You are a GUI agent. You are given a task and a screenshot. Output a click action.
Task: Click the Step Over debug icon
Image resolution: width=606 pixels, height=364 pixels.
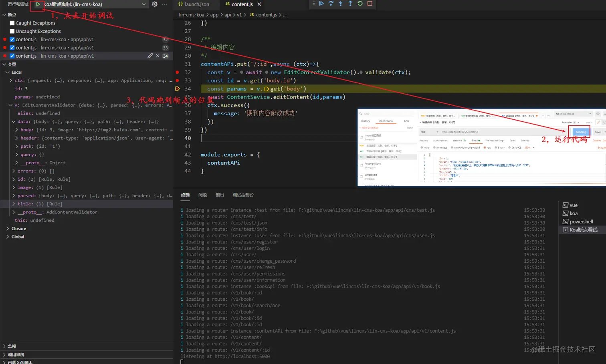click(x=331, y=4)
